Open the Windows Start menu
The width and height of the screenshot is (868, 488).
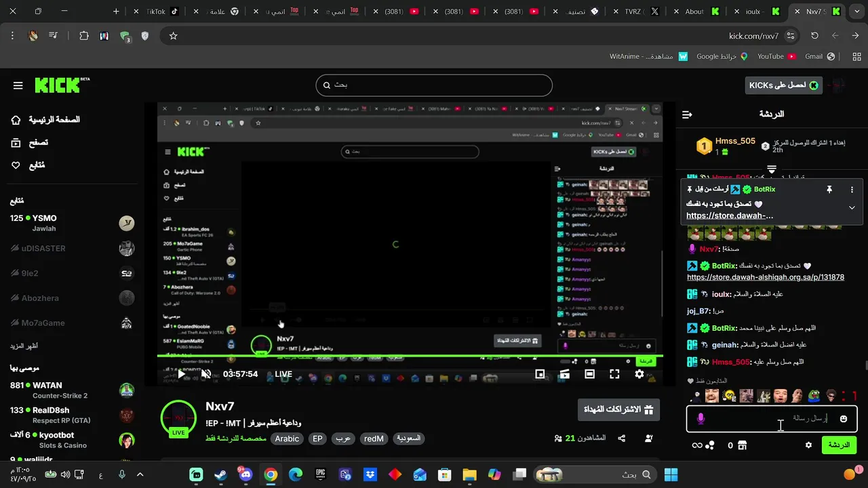[671, 474]
